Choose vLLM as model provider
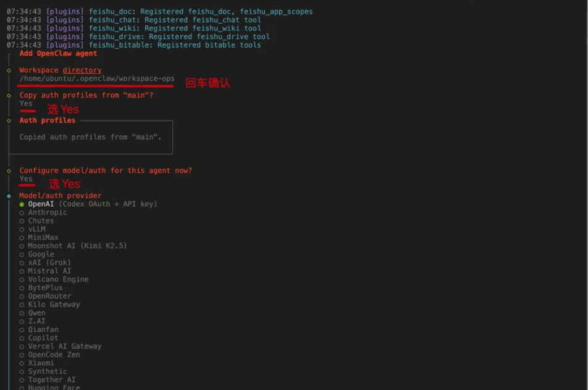Screen dimensions: 588x390 [x=33, y=229]
